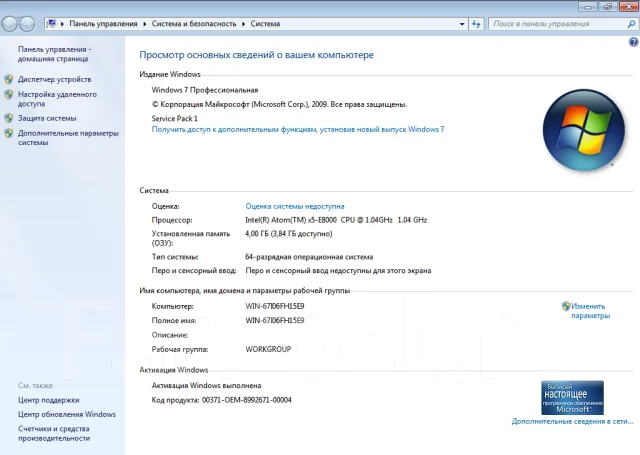This screenshot has height=455, width=640.
Task: Open Панель управления - домашняя страница
Action: [54, 54]
